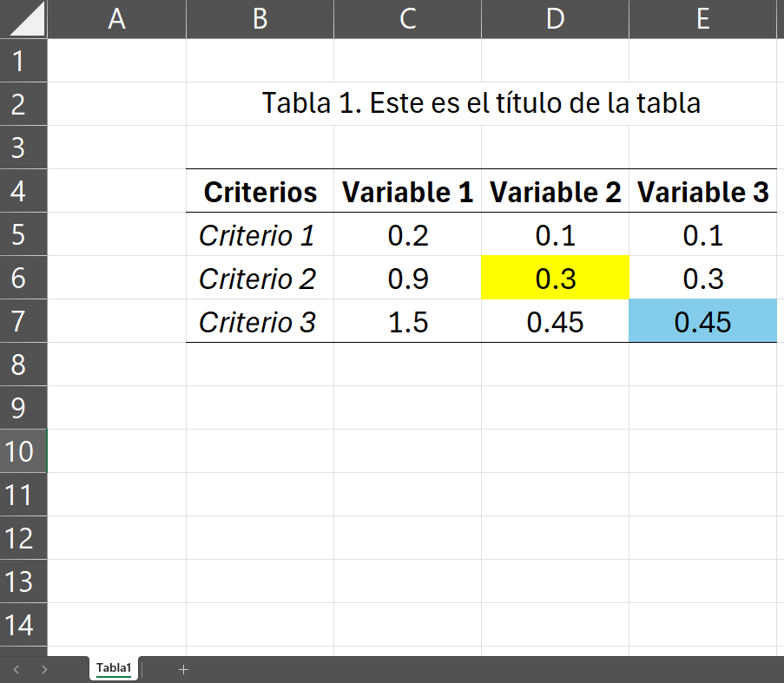This screenshot has width=784, height=683.
Task: Click the Variable 3 header cell
Action: (702, 192)
